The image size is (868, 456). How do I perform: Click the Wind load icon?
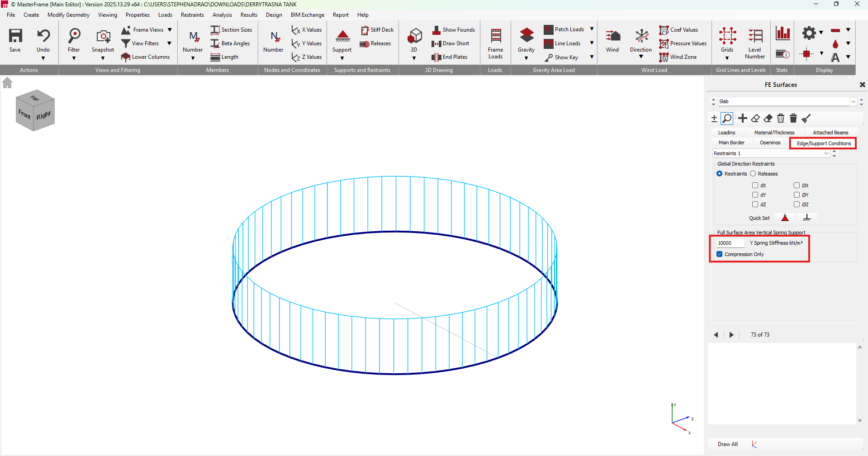[612, 36]
